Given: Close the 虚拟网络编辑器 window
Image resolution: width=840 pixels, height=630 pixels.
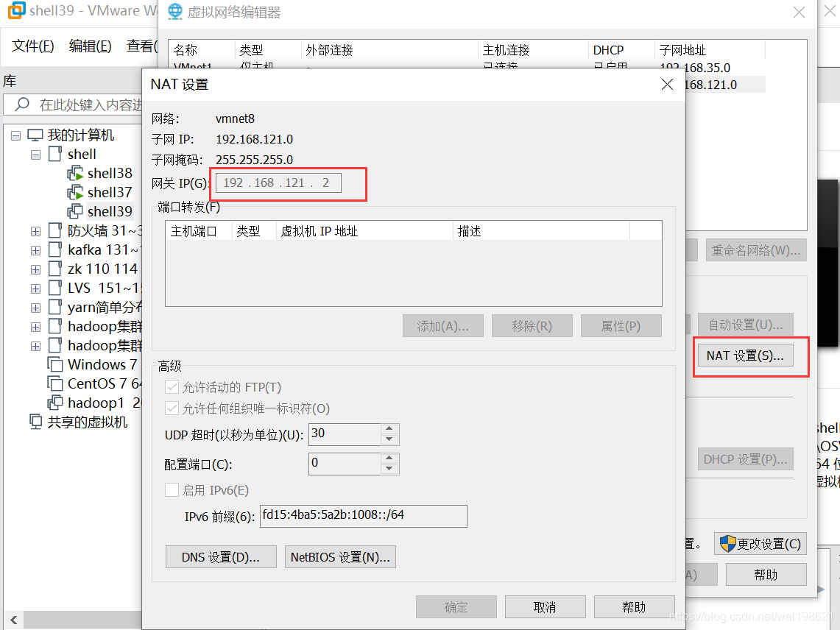Looking at the screenshot, I should 799,13.
